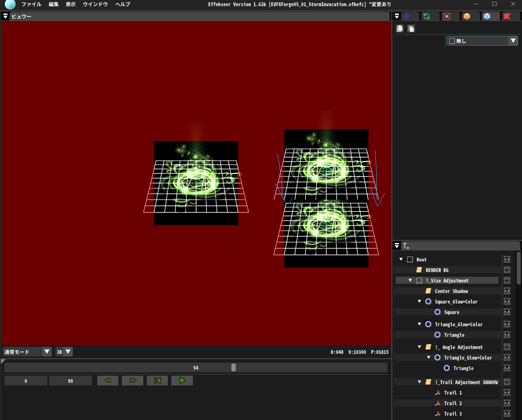
Task: Open the green circular-arrows panel tab
Action: (426, 16)
